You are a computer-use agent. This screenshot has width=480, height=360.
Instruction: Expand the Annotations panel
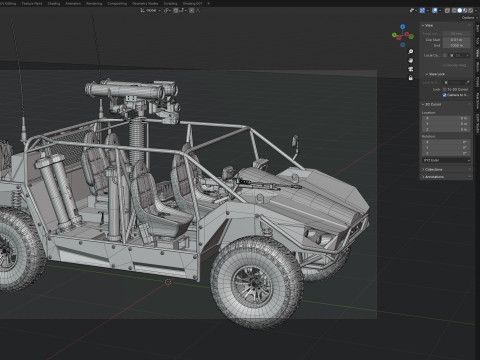click(433, 177)
